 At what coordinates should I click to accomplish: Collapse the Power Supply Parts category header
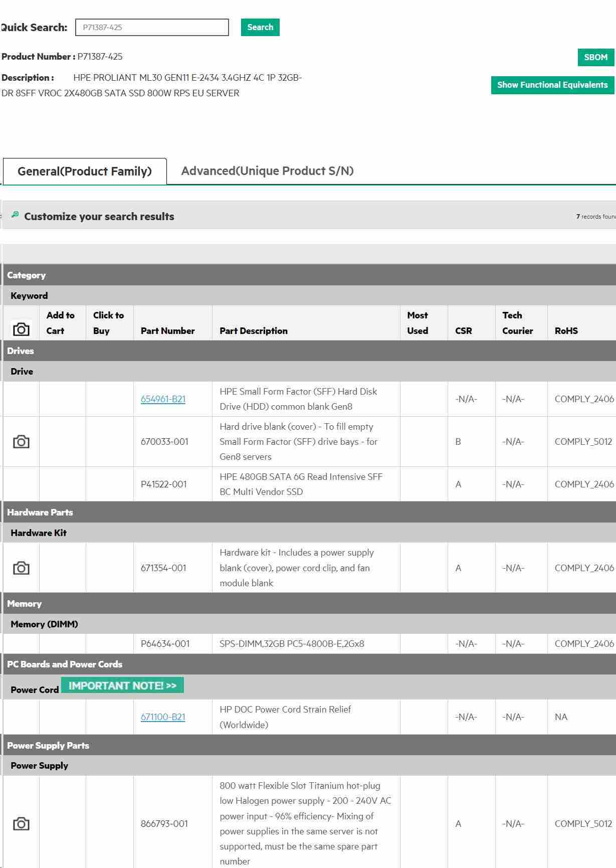(48, 746)
